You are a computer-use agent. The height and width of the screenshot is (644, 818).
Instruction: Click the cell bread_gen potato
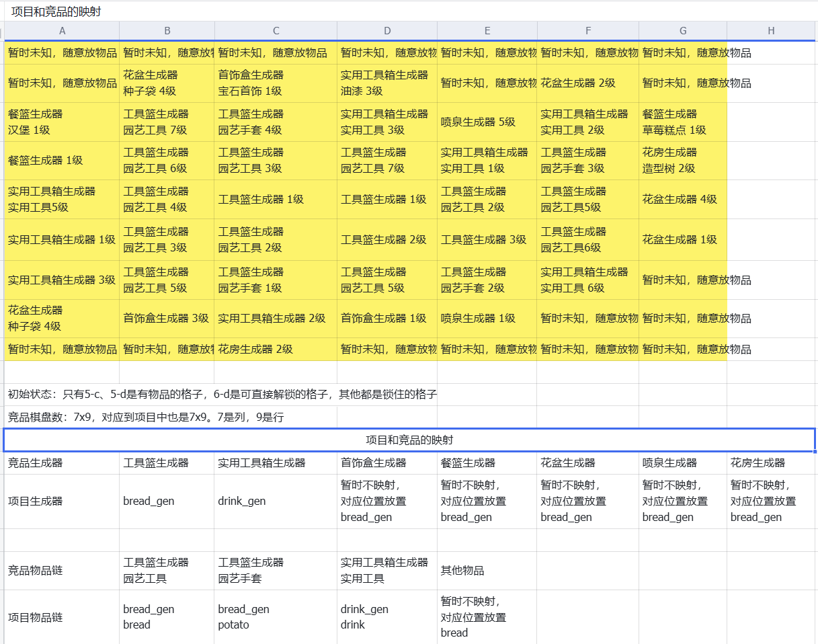[276, 617]
